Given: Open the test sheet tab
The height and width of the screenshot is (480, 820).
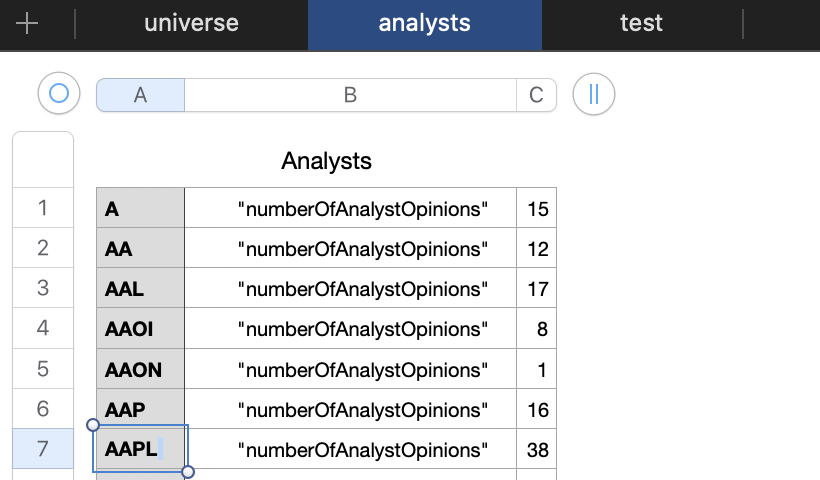Looking at the screenshot, I should (x=641, y=24).
